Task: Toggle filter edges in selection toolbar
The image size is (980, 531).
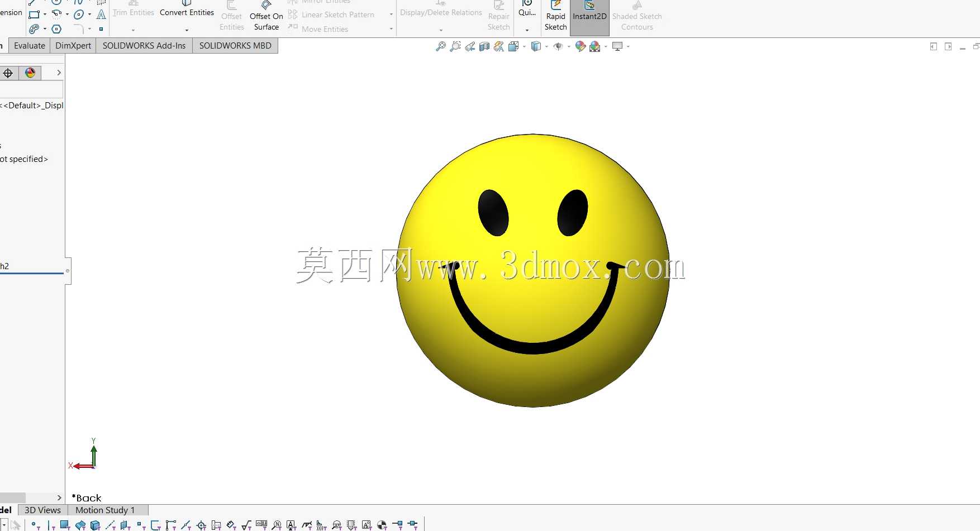Action: click(x=51, y=525)
